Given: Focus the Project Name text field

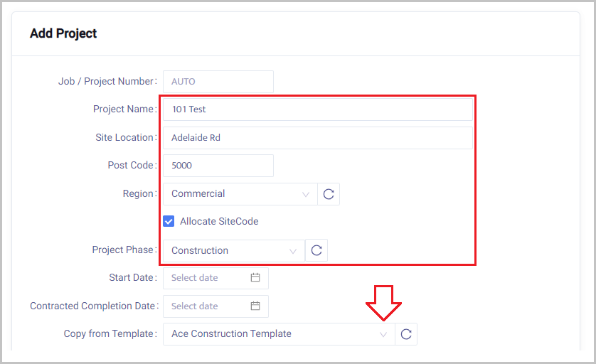Looking at the screenshot, I should coord(317,109).
